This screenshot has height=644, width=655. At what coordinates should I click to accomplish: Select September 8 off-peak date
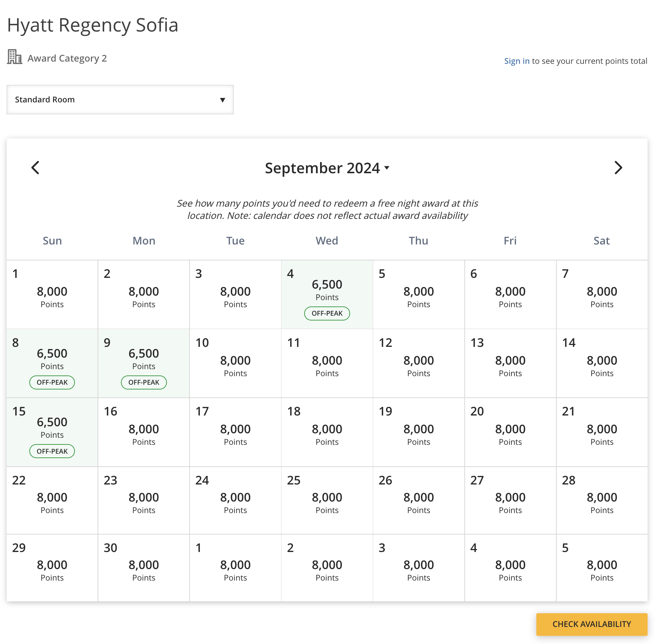(52, 363)
